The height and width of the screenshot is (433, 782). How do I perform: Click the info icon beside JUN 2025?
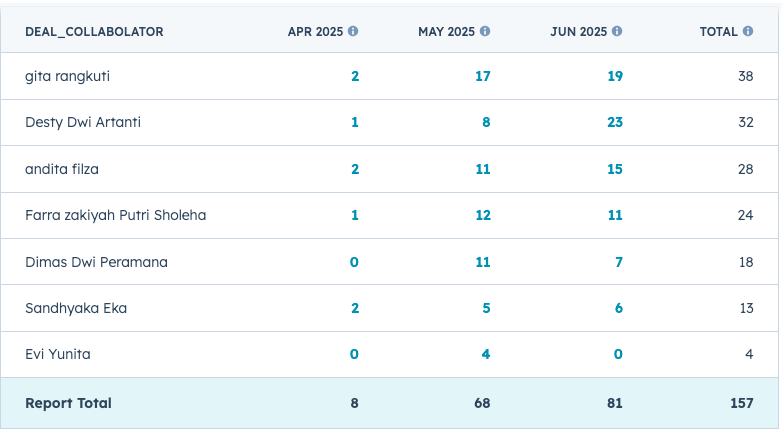[617, 31]
